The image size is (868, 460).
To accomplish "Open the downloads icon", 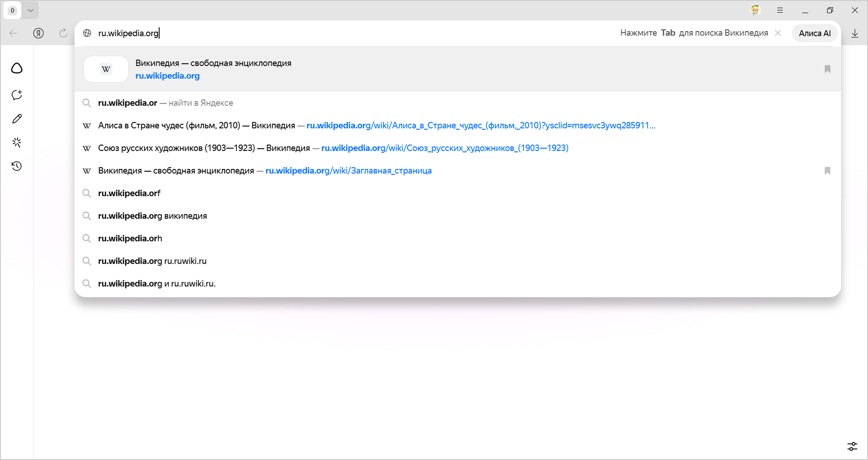I will pyautogui.click(x=855, y=33).
